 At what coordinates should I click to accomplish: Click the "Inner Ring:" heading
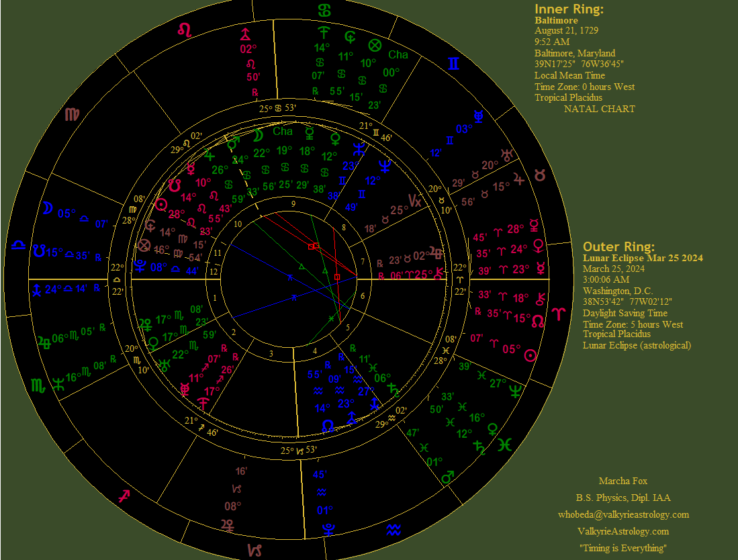point(569,9)
